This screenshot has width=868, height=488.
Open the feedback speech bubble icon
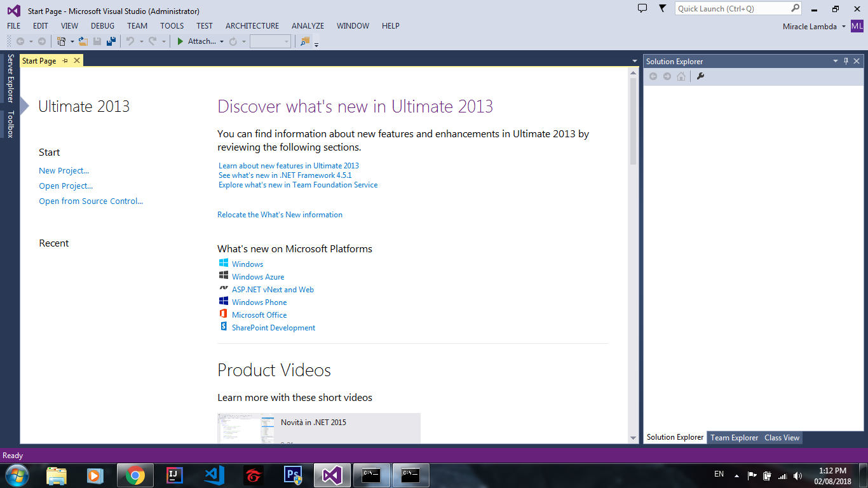642,8
